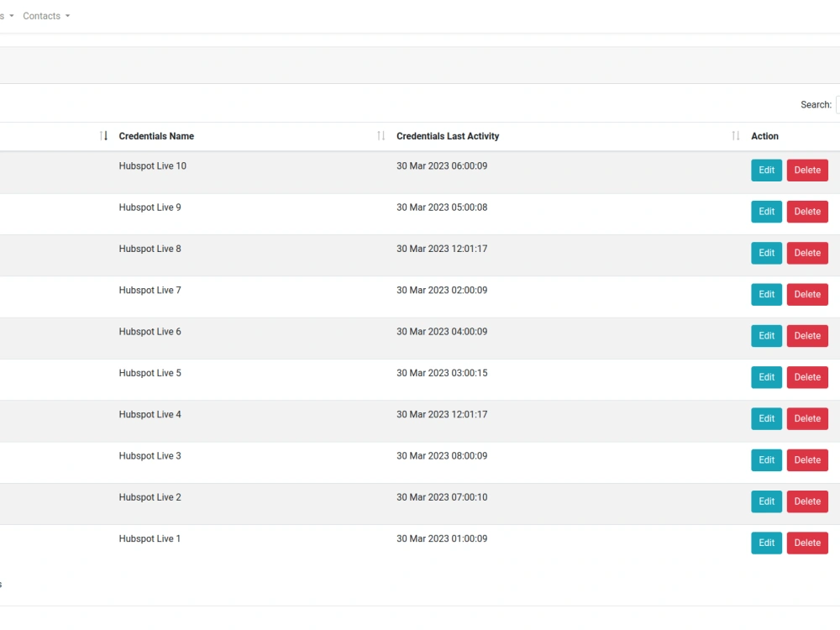Click the 30 Mar 2023 01:00:09 timestamp

click(442, 539)
